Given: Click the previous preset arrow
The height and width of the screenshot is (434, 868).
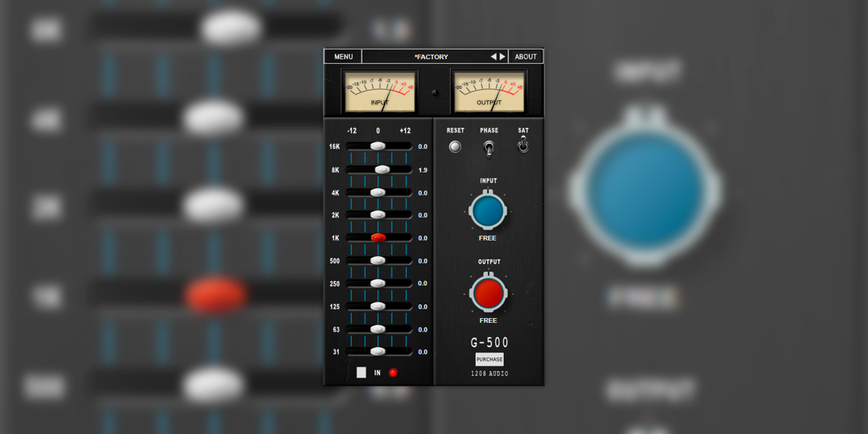Looking at the screenshot, I should [495, 56].
